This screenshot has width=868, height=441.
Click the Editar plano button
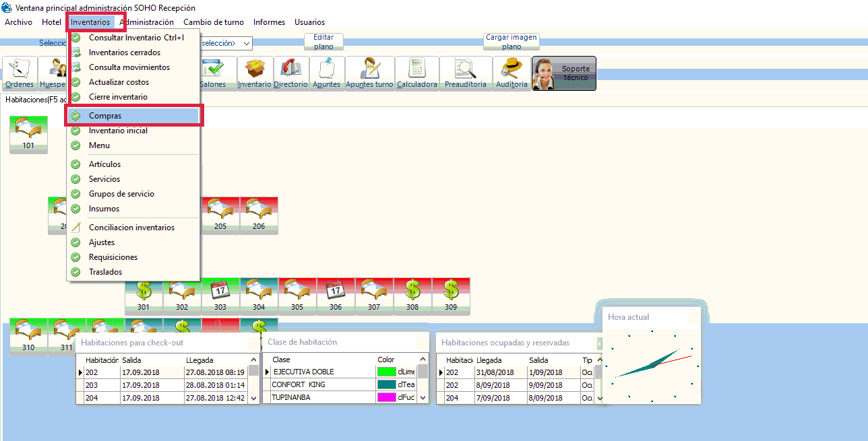[x=323, y=42]
